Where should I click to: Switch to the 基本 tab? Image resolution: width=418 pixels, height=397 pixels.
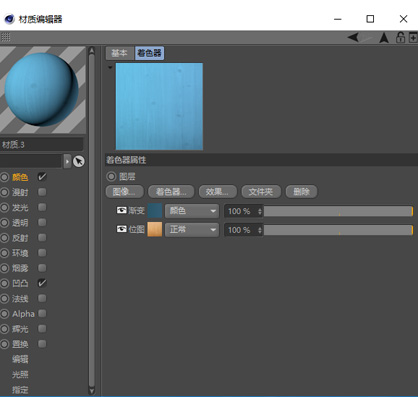pyautogui.click(x=119, y=53)
